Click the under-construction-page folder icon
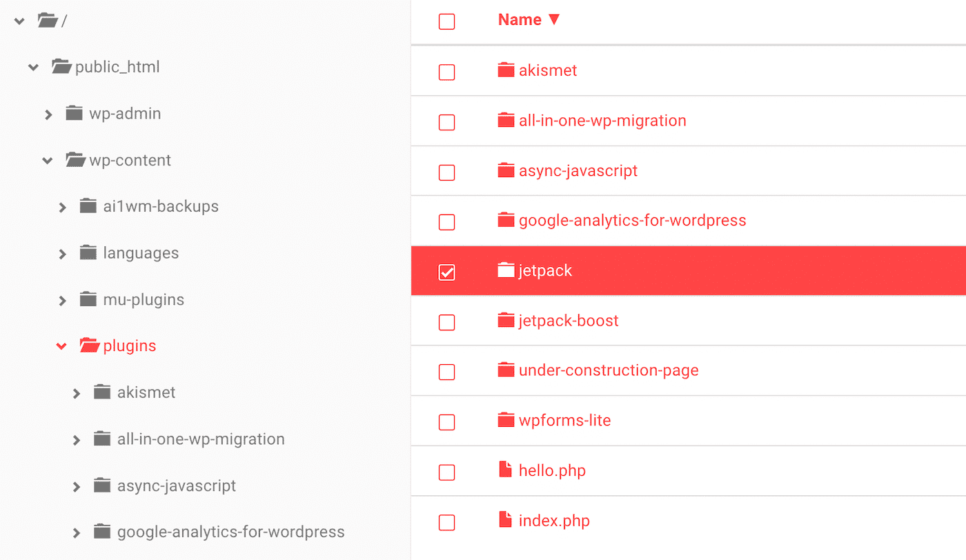The width and height of the screenshot is (966, 560). tap(506, 370)
